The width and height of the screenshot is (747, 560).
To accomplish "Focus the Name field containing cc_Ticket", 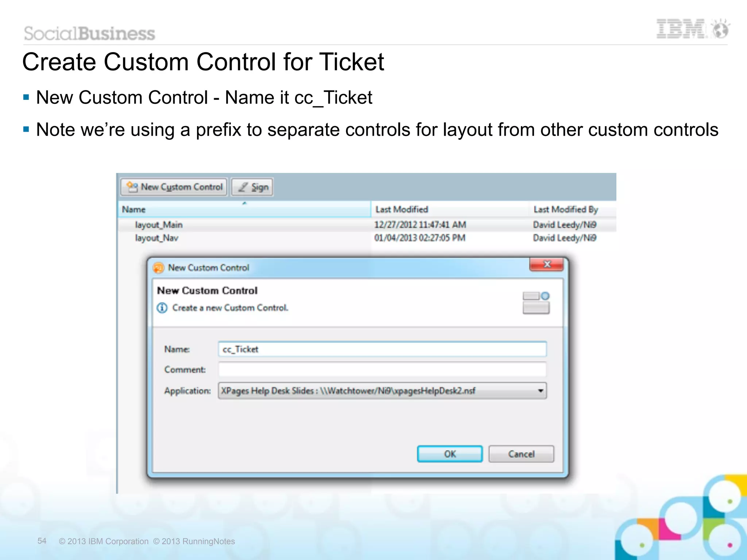I will [382, 349].
